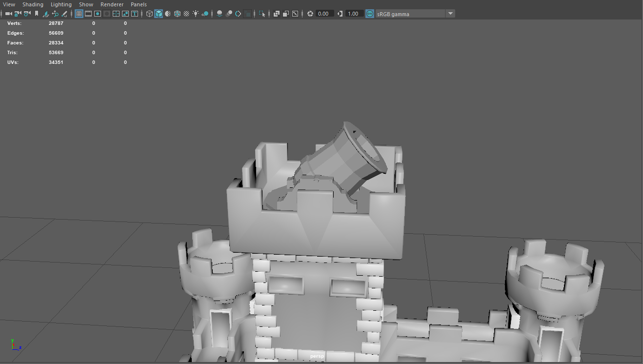Click the Shadows icon
The height and width of the screenshot is (364, 643).
point(205,14)
